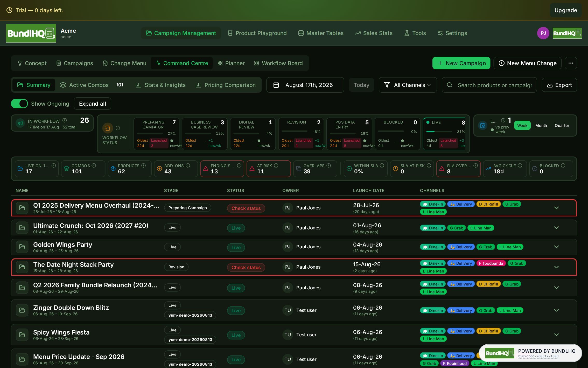Open the Pricing Comparison tab

point(225,85)
